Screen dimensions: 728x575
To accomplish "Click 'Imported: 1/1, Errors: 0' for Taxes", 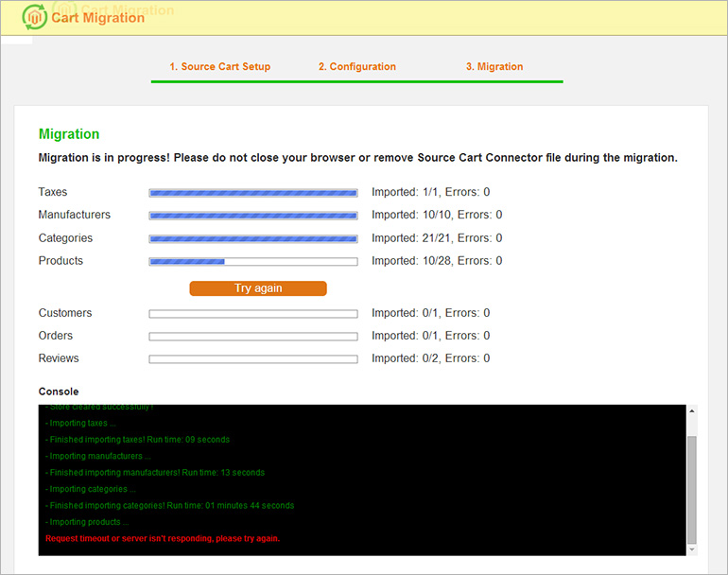I will (430, 192).
